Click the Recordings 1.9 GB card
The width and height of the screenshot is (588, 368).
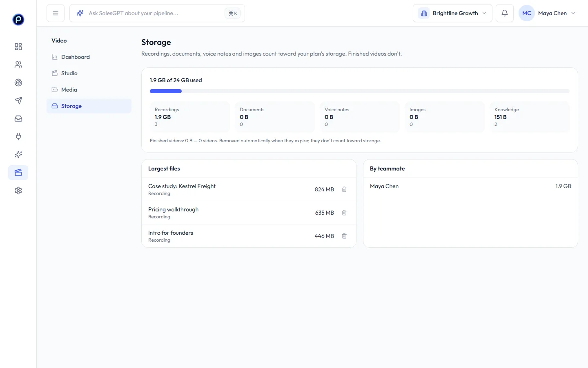190,117
